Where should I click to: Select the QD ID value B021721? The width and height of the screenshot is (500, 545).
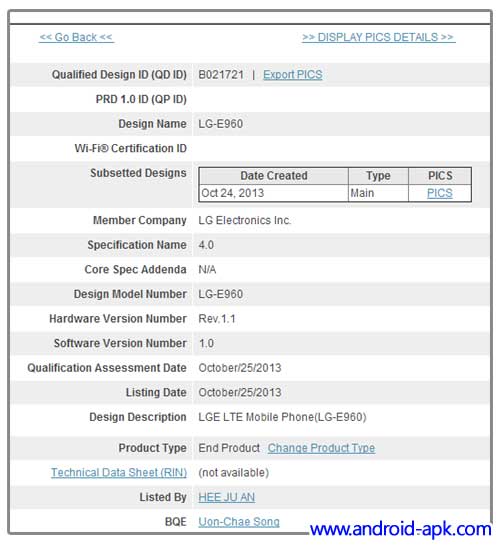(x=221, y=74)
